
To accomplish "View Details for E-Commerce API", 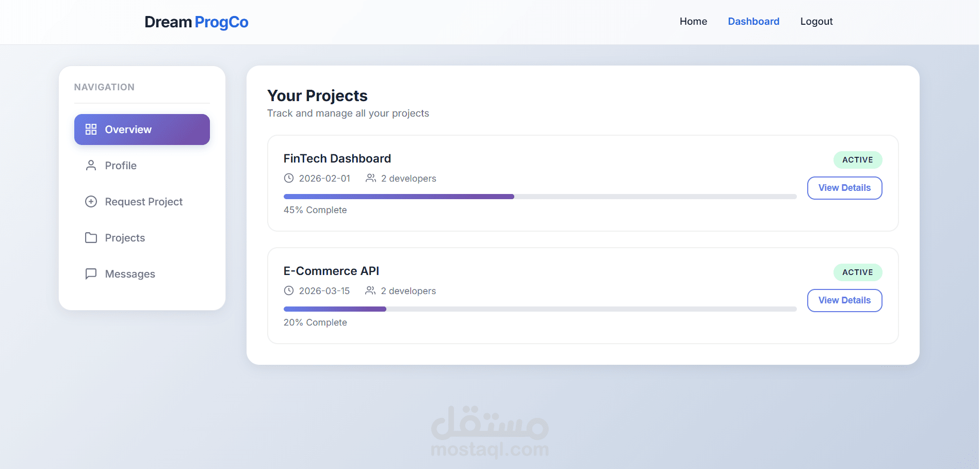I will coord(844,300).
